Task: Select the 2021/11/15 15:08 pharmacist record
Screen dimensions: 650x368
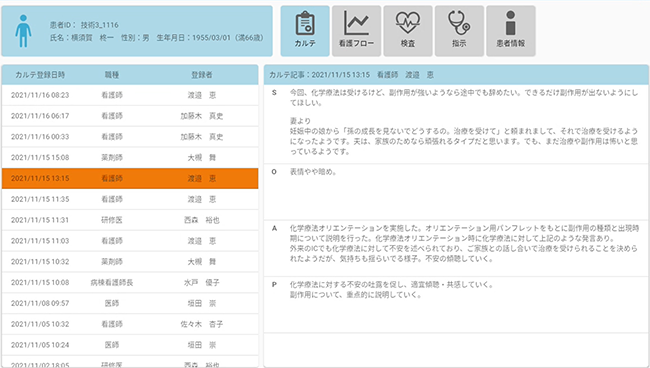Action: pyautogui.click(x=130, y=157)
